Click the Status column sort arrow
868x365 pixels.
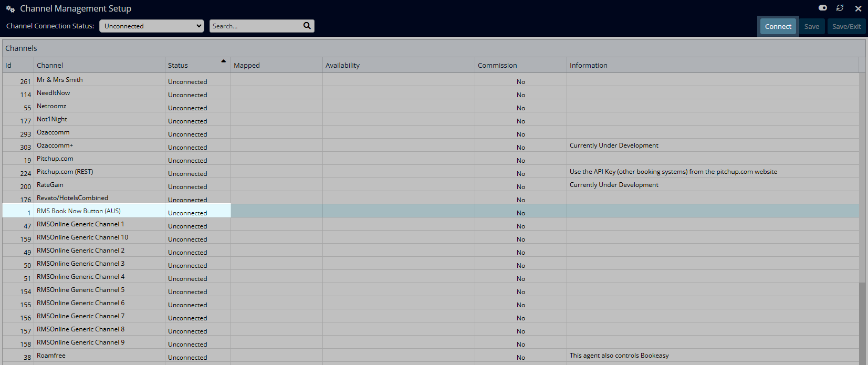223,61
